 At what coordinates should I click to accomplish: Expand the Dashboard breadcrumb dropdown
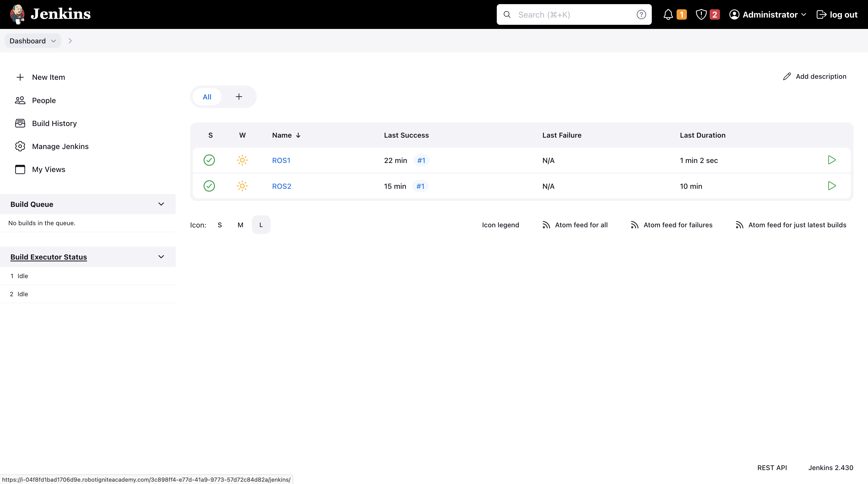pyautogui.click(x=53, y=41)
